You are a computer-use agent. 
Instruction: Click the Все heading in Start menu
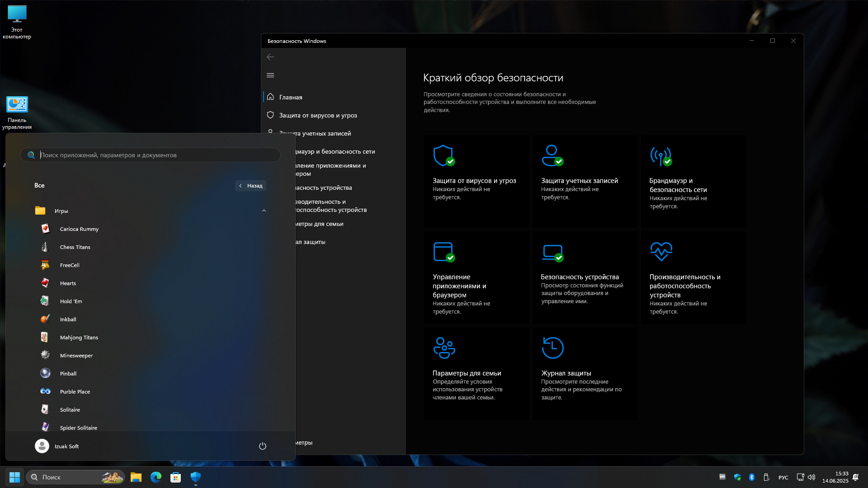39,185
